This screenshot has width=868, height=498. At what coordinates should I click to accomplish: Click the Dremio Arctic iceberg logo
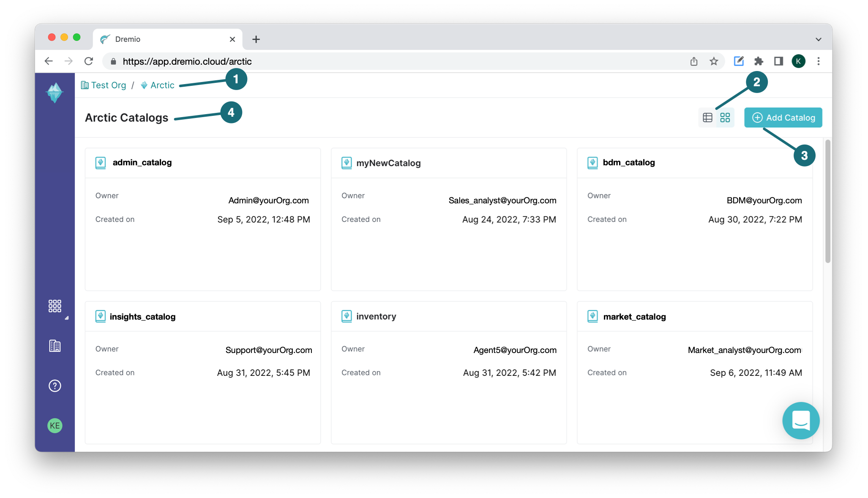[x=55, y=93]
